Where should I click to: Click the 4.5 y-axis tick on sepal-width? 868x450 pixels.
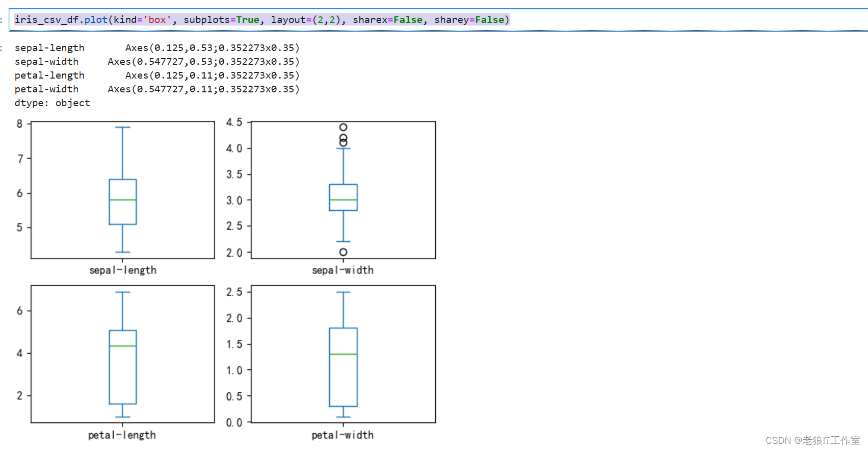click(234, 122)
